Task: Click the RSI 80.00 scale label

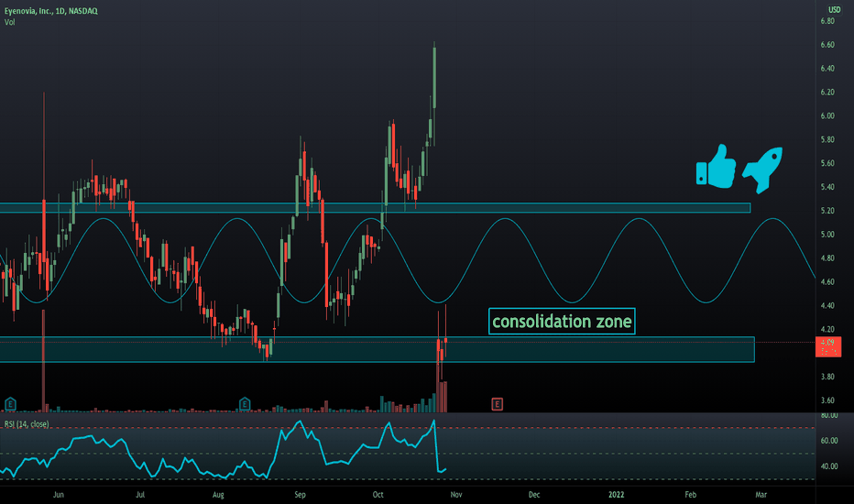Action: 829,416
